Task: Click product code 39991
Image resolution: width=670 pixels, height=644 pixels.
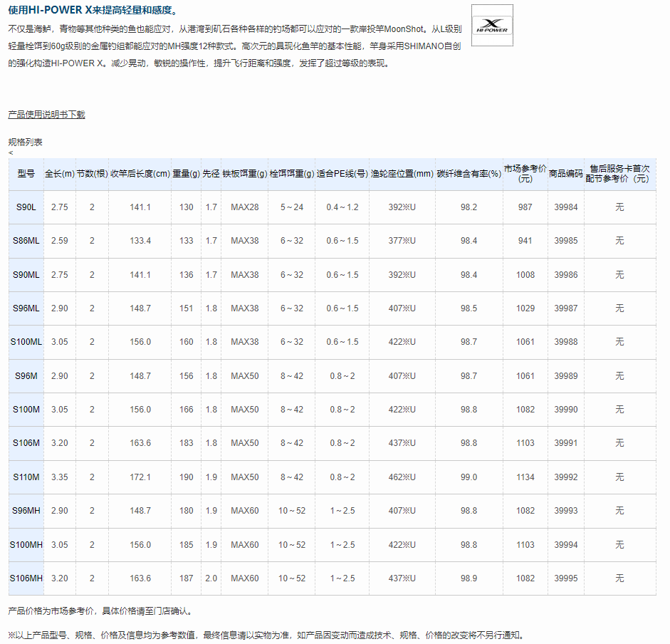Action: pos(566,443)
